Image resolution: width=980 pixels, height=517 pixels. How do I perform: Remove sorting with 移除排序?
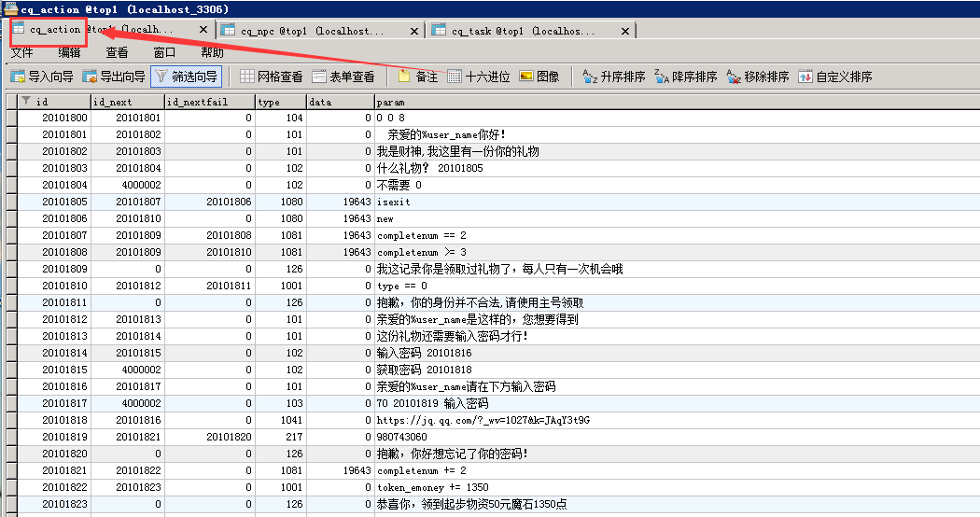[x=757, y=77]
